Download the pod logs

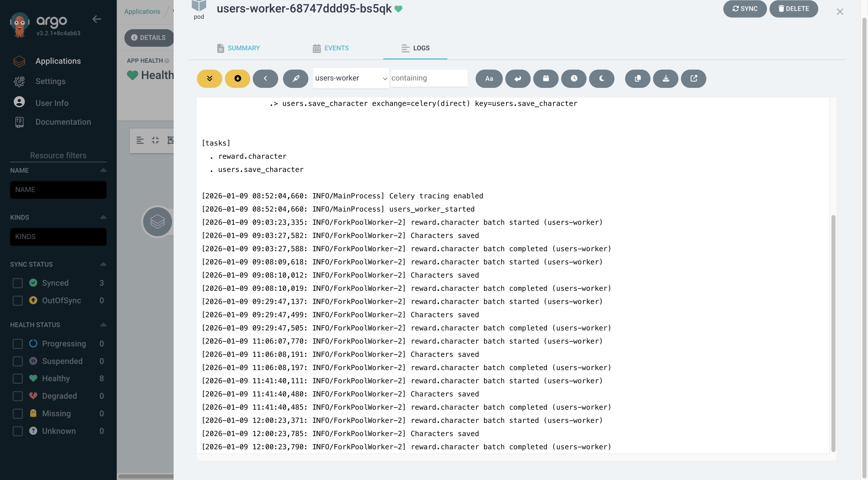pyautogui.click(x=665, y=78)
